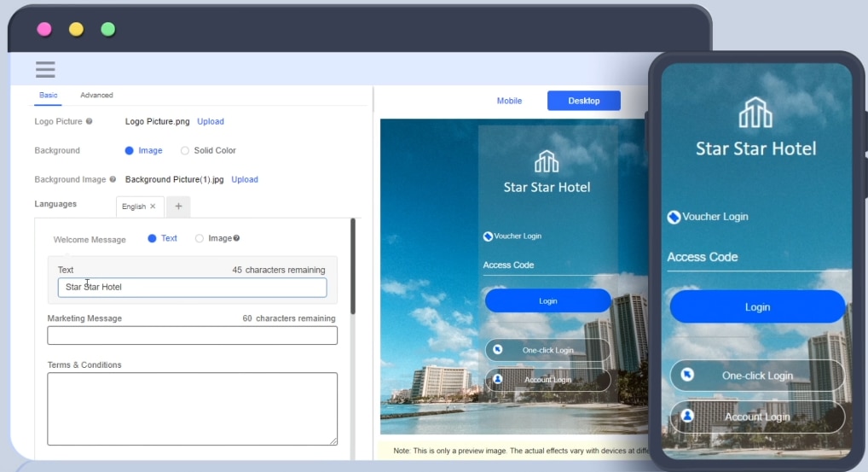Click Star Star Hotel title in desktop preview
The height and width of the screenshot is (472, 868).
click(547, 187)
